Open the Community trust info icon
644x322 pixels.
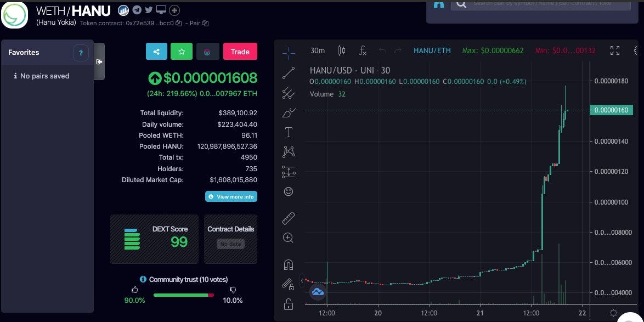click(143, 279)
